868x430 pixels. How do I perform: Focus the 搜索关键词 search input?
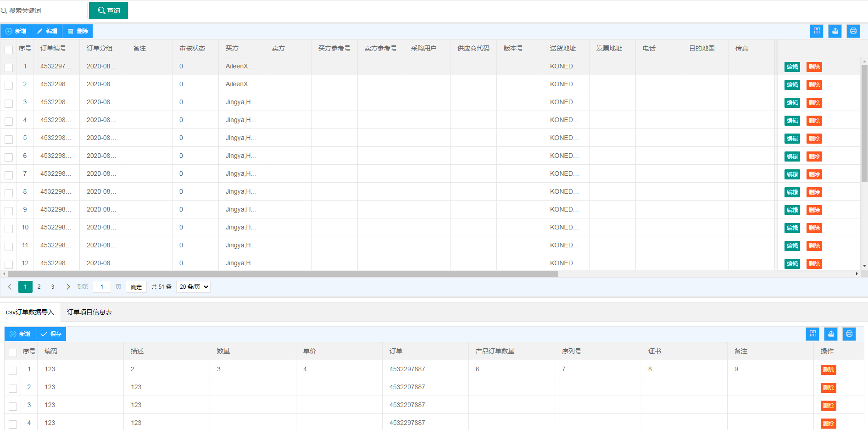(44, 11)
